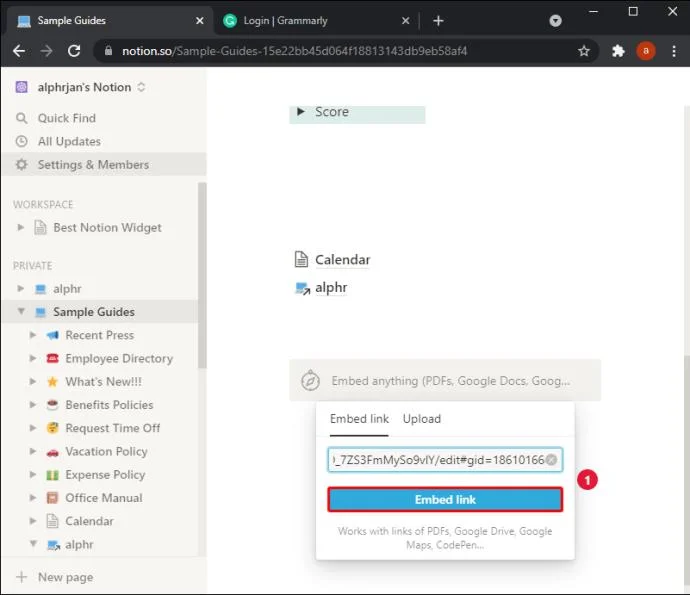Open the tab search dropdown circle
The width and height of the screenshot is (690, 595).
pyautogui.click(x=555, y=21)
